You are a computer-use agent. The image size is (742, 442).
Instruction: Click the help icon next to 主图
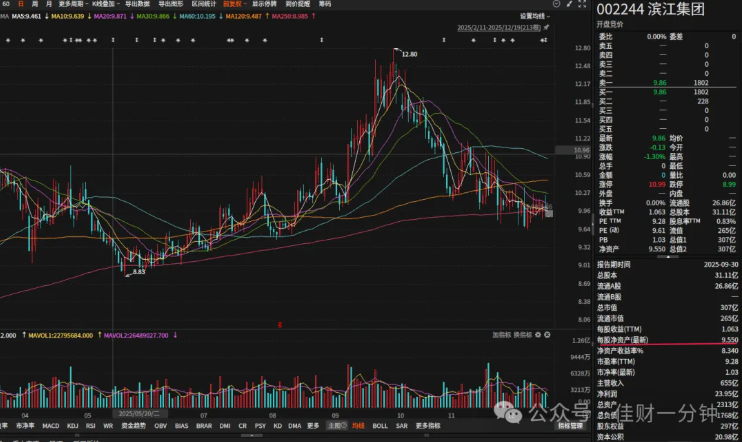tap(344, 425)
